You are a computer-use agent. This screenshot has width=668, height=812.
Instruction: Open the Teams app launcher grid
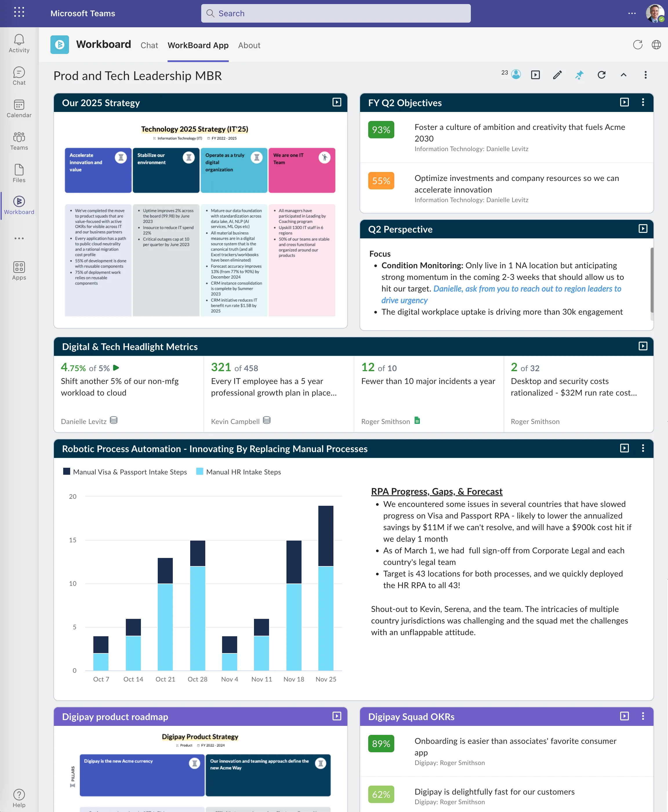click(19, 13)
